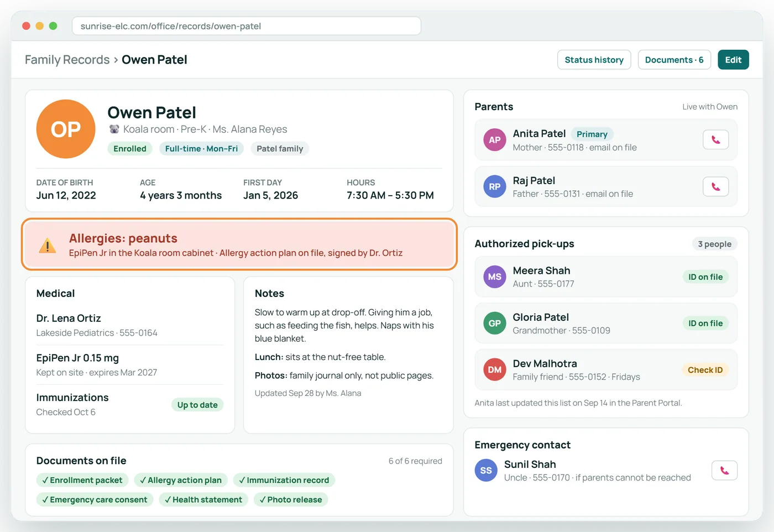Click Gloria Patel's GP avatar
774x532 pixels.
tap(495, 323)
